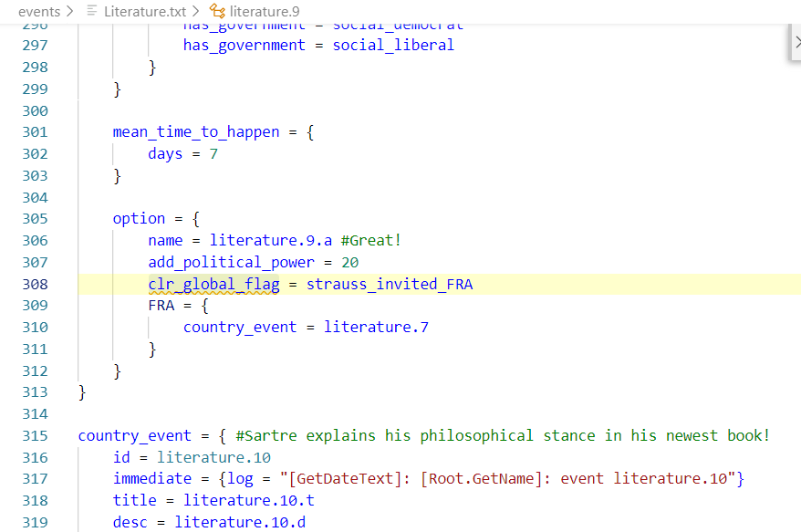Screen dimensions: 801x532
Task: Expand chevron after Literature.txt breadcrumb
Action: 195,11
